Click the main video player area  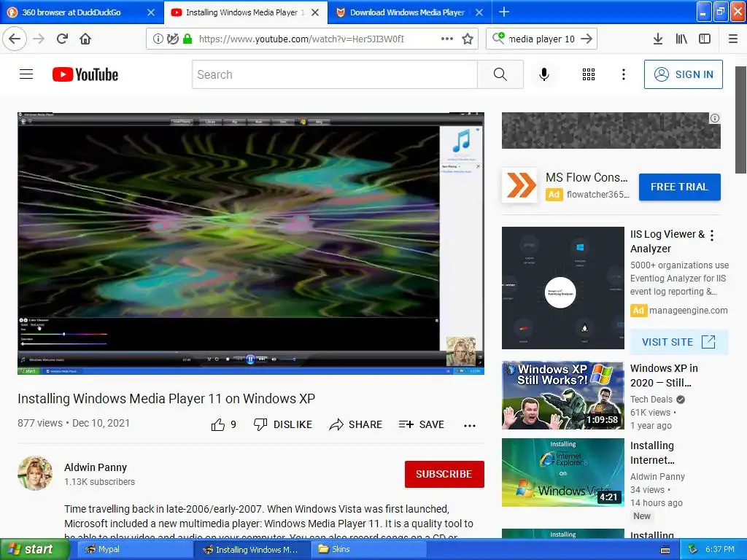click(x=251, y=244)
